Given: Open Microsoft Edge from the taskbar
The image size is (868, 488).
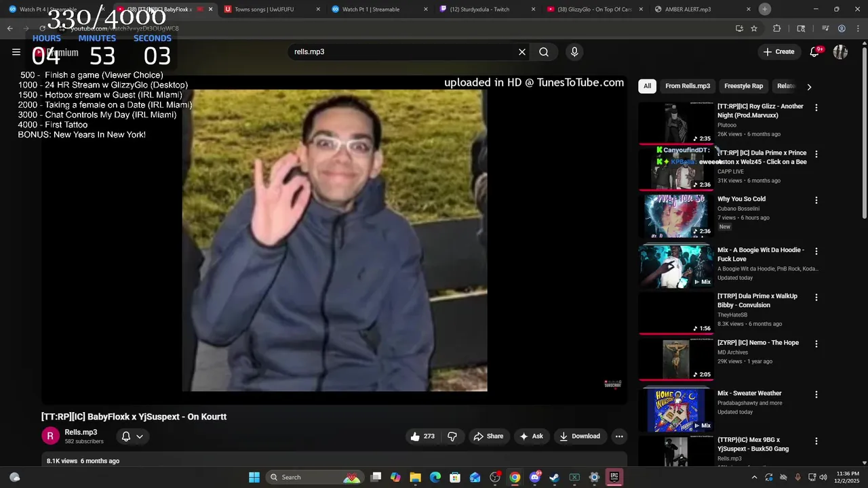Looking at the screenshot, I should (x=435, y=477).
